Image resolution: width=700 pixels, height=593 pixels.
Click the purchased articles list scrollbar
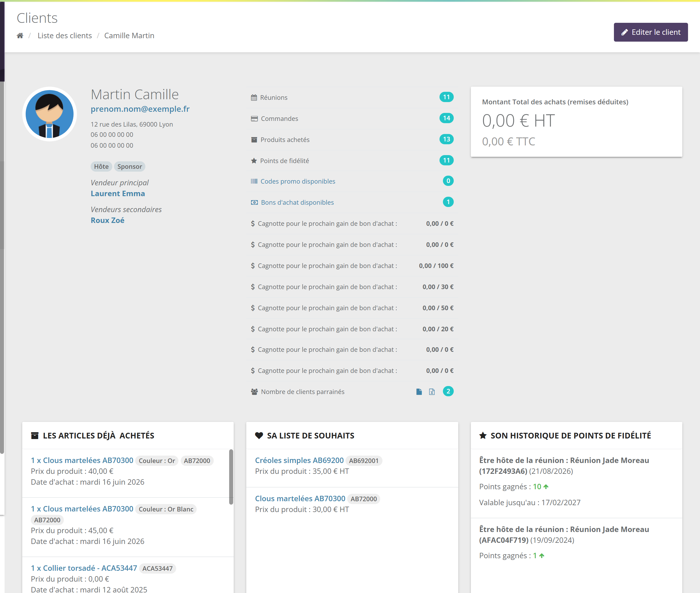(x=231, y=477)
